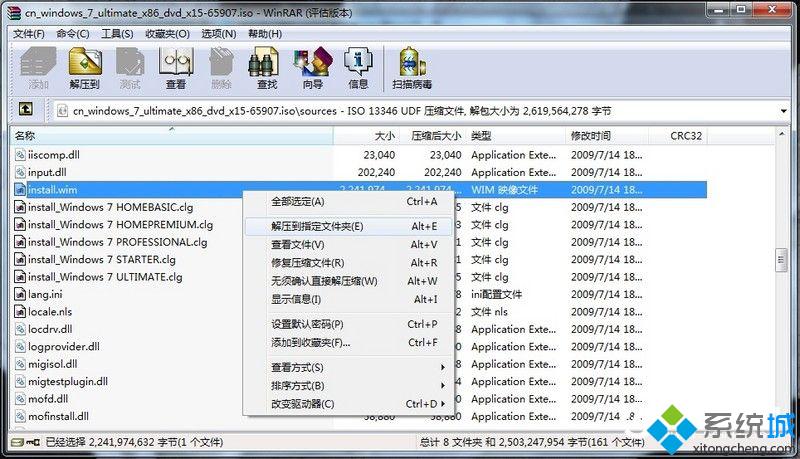Open the 命令(C) menu

[x=72, y=34]
